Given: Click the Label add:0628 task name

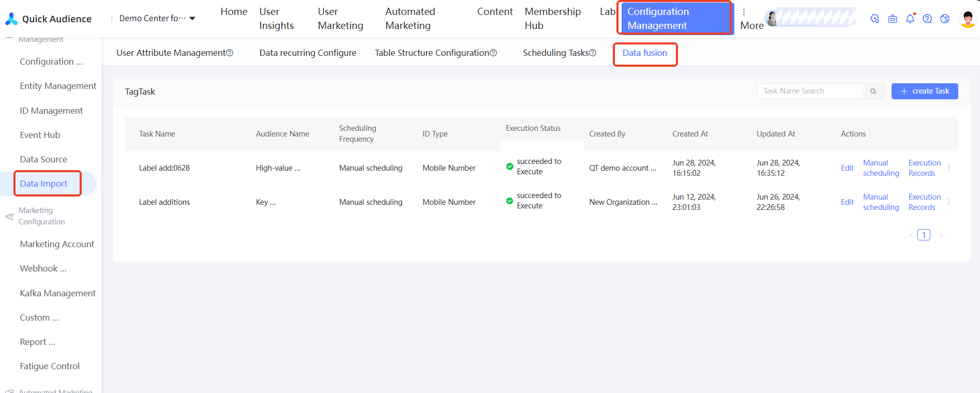Looking at the screenshot, I should (164, 168).
